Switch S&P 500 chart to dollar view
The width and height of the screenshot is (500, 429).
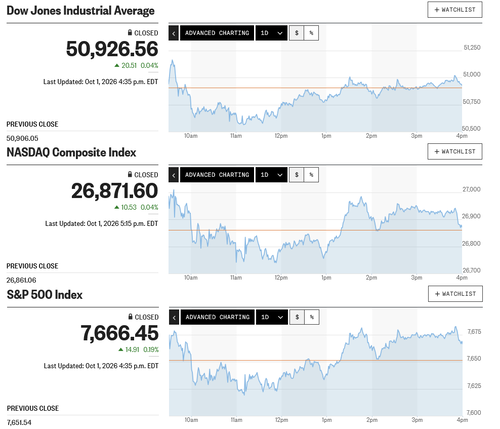coord(297,317)
